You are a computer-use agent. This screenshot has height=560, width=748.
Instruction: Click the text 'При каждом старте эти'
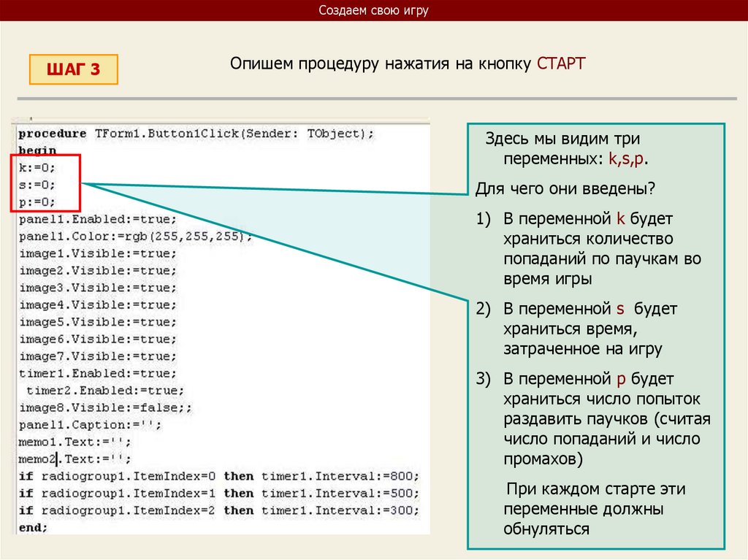click(596, 489)
